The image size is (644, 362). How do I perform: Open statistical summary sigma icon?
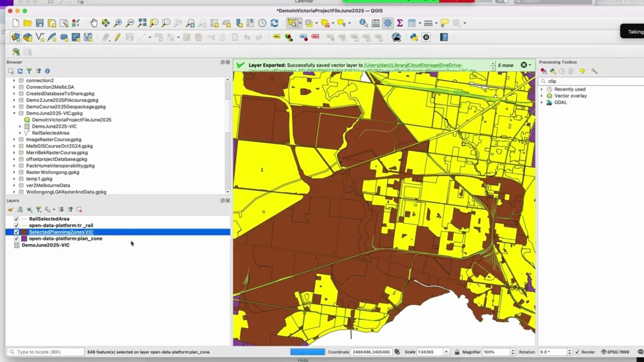(x=399, y=23)
